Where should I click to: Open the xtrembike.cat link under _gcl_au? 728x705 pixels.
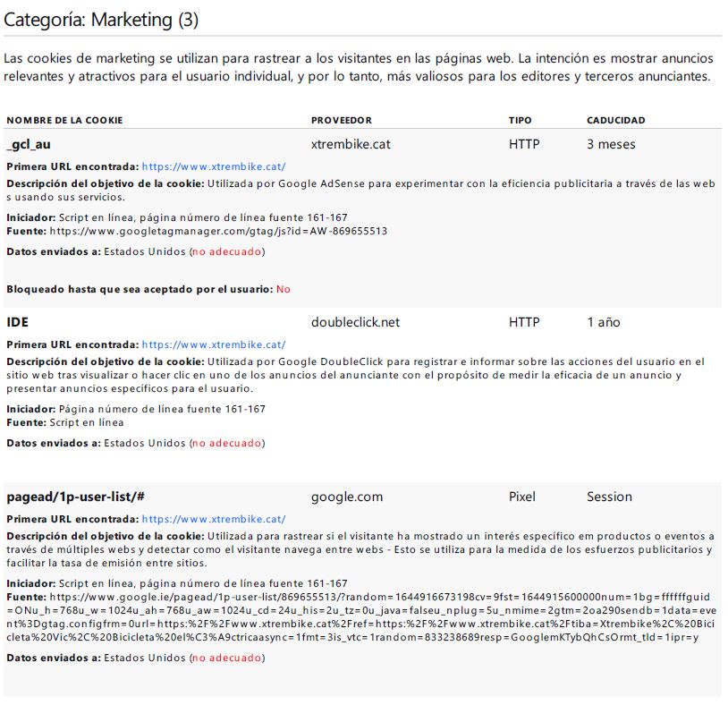[x=213, y=166]
